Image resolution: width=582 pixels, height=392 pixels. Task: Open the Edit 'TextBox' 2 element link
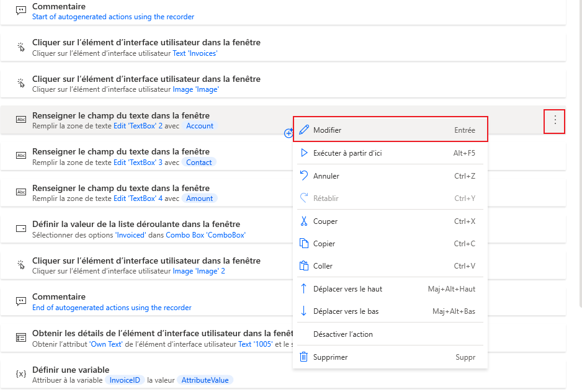(x=138, y=126)
